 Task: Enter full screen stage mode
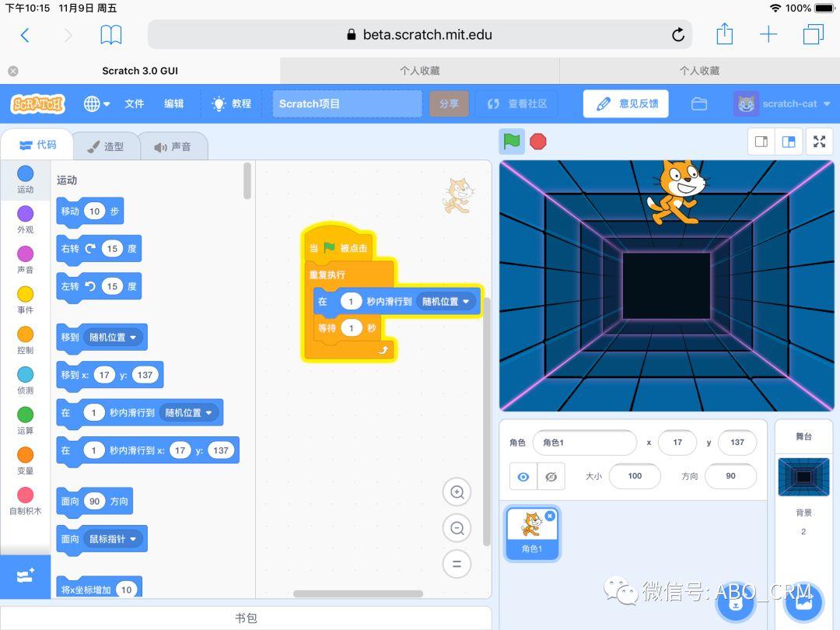tap(819, 142)
